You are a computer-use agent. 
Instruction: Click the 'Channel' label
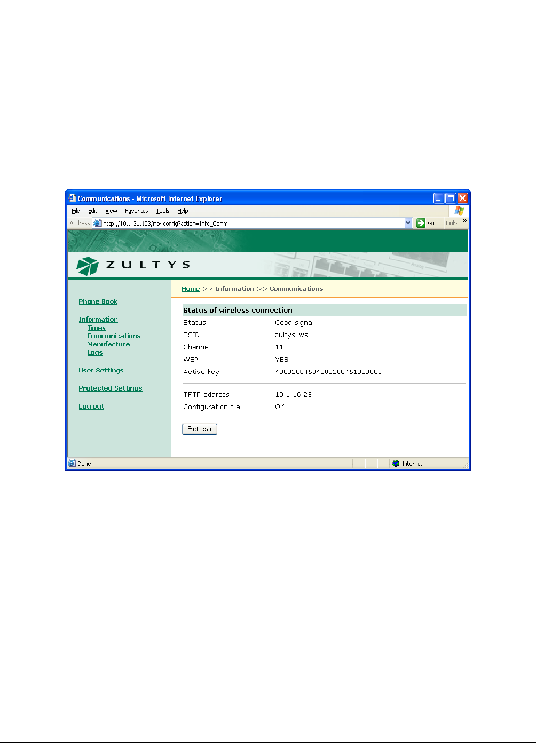click(196, 347)
